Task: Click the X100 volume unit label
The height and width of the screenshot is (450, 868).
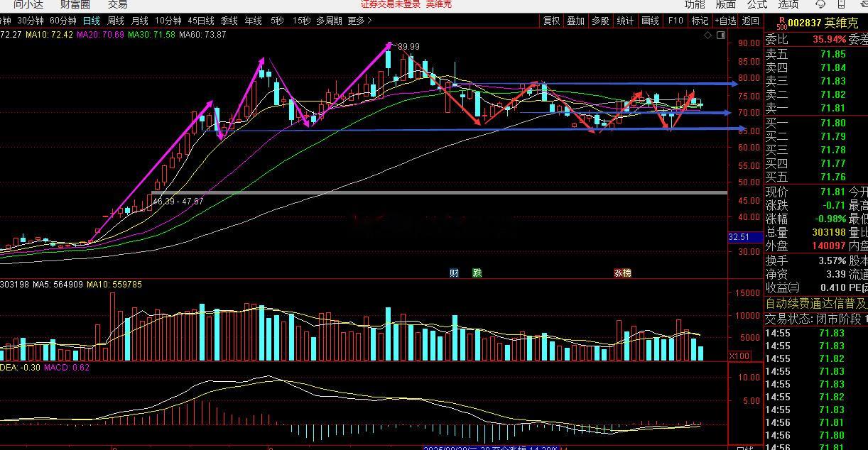Action: pos(739,356)
